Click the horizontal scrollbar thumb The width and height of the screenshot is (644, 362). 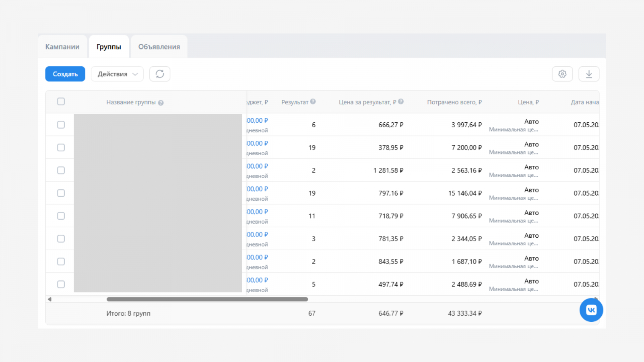[207, 299]
